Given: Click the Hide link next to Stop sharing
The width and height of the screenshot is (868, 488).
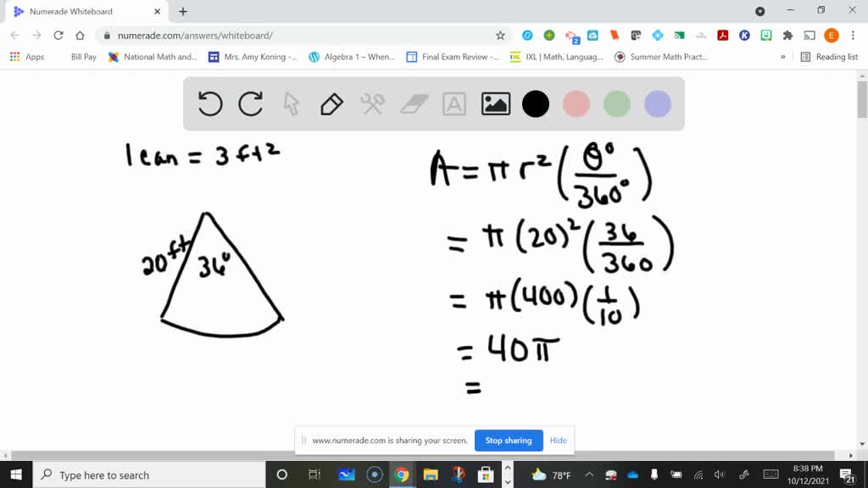Looking at the screenshot, I should pos(558,441).
